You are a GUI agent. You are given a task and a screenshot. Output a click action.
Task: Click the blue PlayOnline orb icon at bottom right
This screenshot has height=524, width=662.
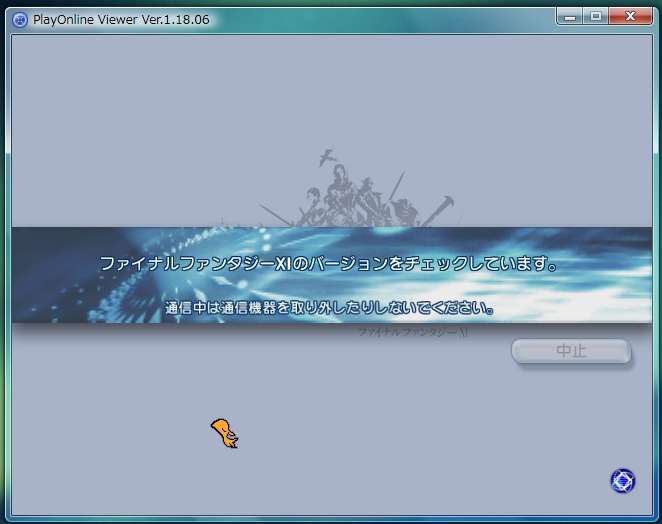pyautogui.click(x=623, y=481)
